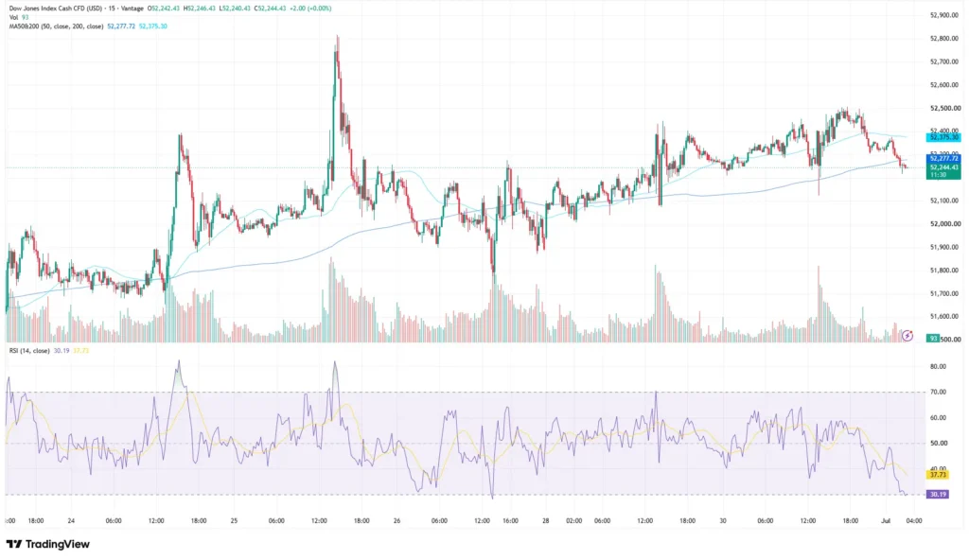
Task: Click the 02:00 time axis label
Action: [574, 521]
